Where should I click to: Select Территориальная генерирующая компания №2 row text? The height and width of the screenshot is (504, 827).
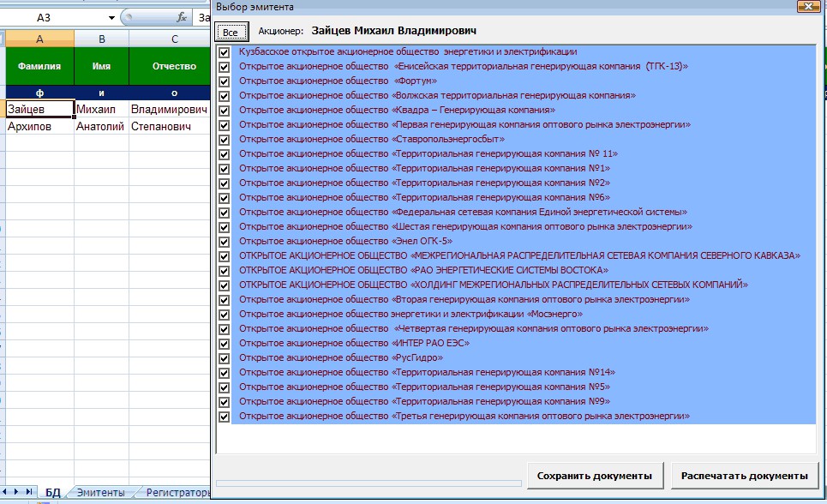[424, 183]
